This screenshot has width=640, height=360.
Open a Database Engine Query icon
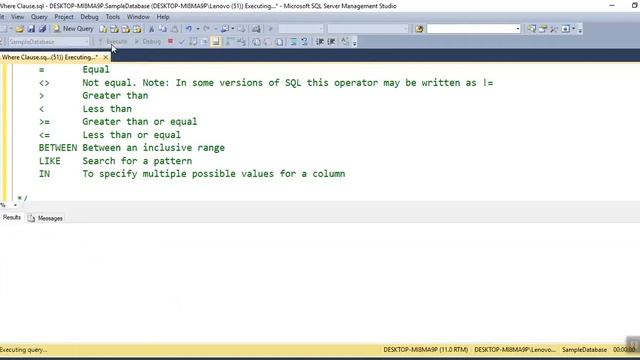[103, 29]
